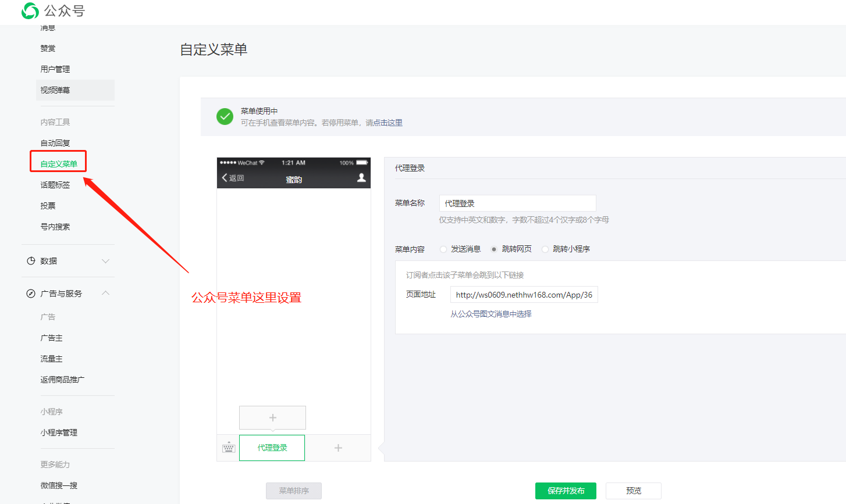Select the 发送消息 radio option
846x504 pixels.
coord(443,249)
